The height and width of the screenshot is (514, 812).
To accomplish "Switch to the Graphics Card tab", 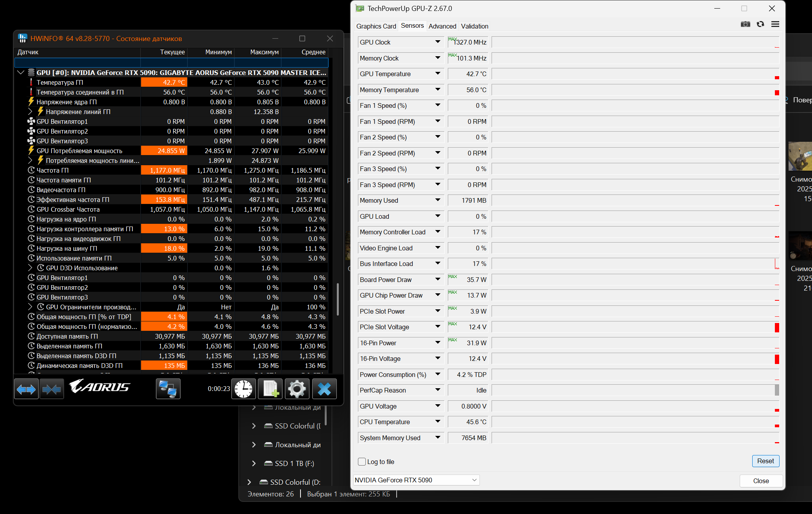I will pos(376,26).
